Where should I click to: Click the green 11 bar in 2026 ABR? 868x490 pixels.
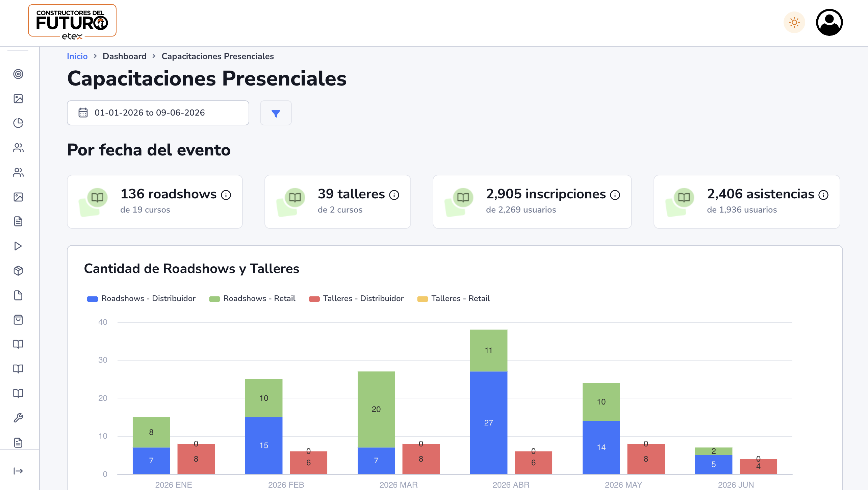pos(489,351)
